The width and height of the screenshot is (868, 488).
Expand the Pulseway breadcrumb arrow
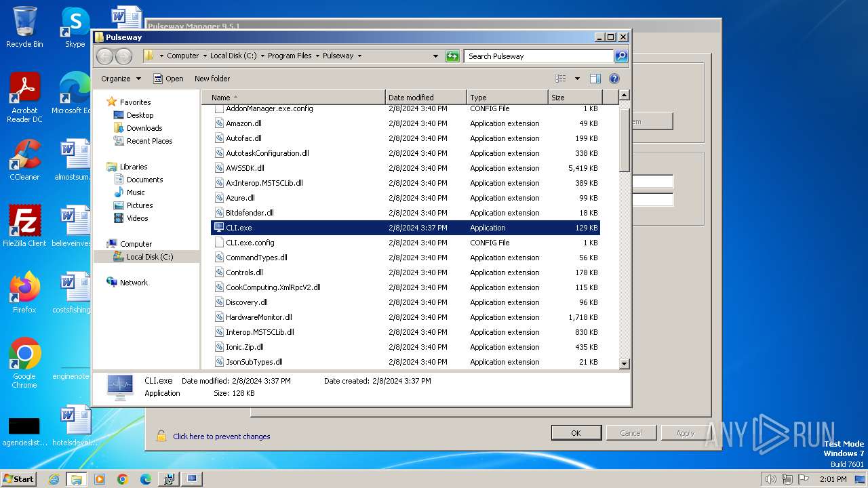pos(359,56)
